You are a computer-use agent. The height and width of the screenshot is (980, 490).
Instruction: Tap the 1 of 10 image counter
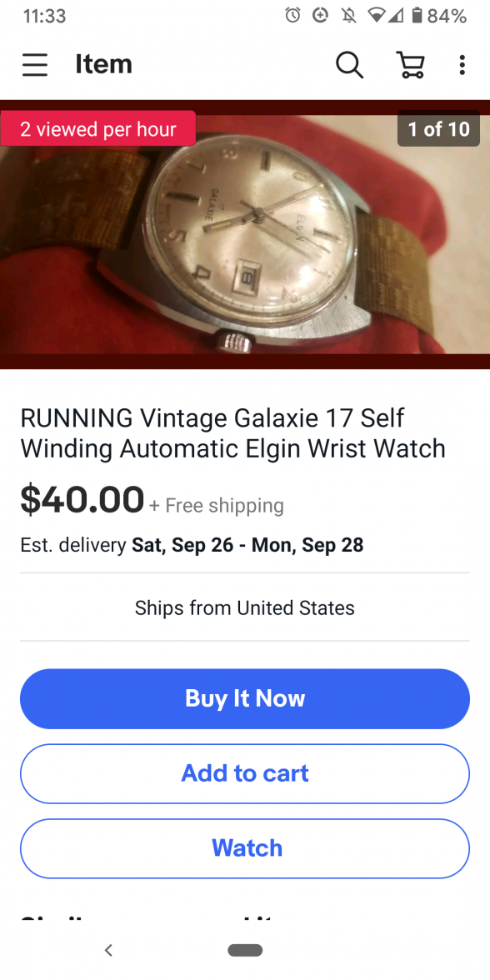438,128
